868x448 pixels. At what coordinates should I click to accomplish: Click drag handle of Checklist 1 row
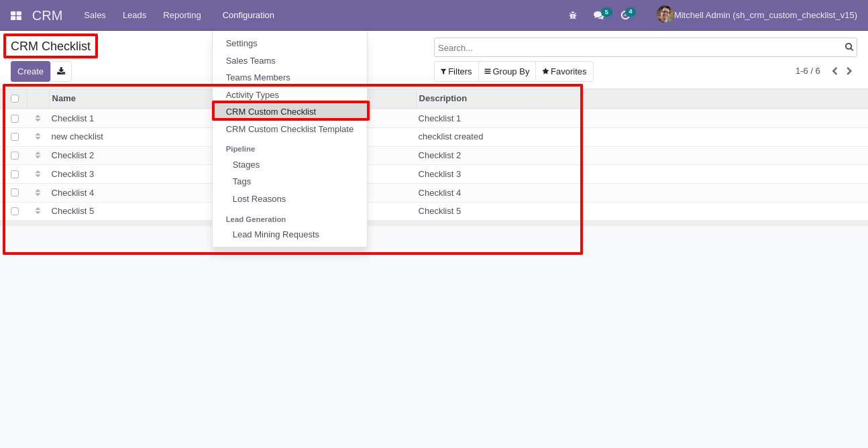coord(38,118)
